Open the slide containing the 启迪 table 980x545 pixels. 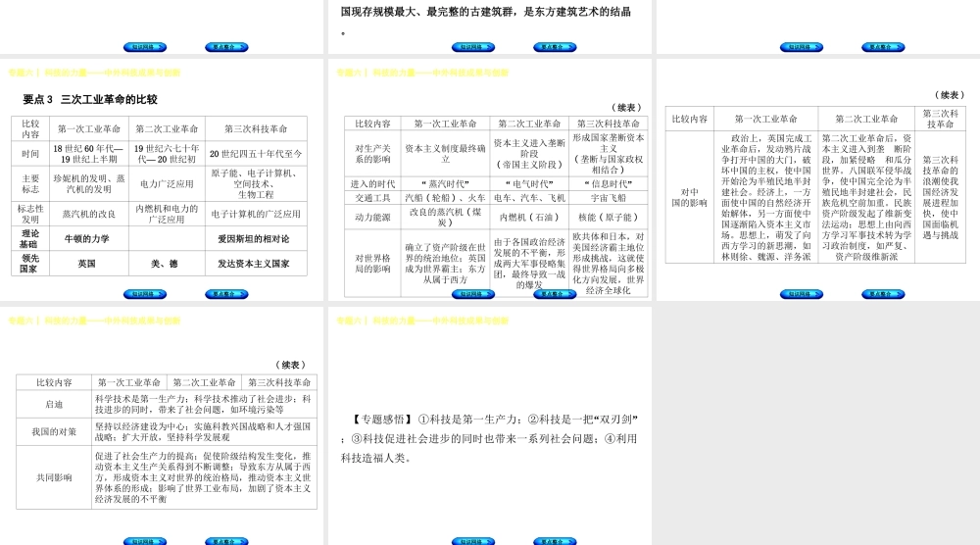pos(162,426)
